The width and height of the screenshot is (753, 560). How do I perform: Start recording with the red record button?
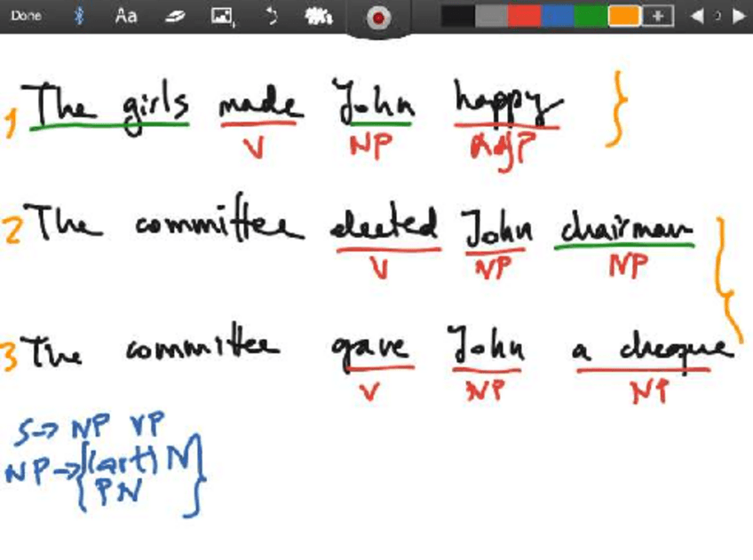point(378,19)
